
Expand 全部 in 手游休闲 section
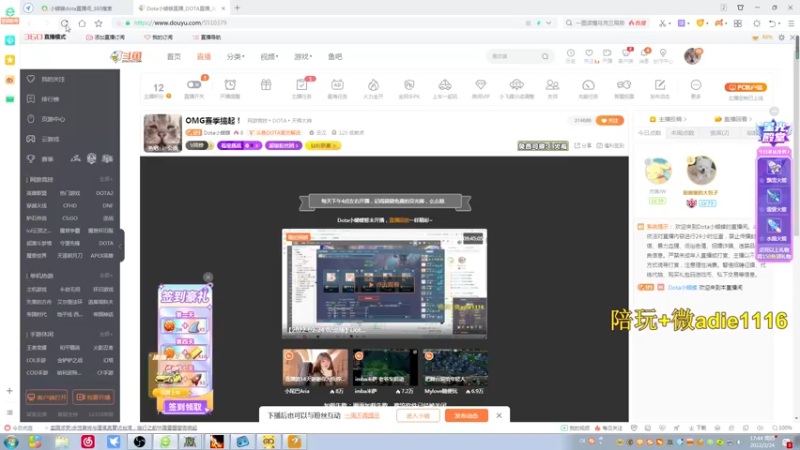(106, 334)
